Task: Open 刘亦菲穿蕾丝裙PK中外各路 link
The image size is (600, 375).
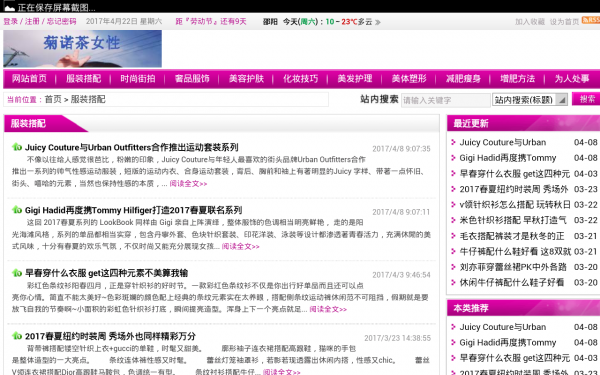Action: [513, 267]
